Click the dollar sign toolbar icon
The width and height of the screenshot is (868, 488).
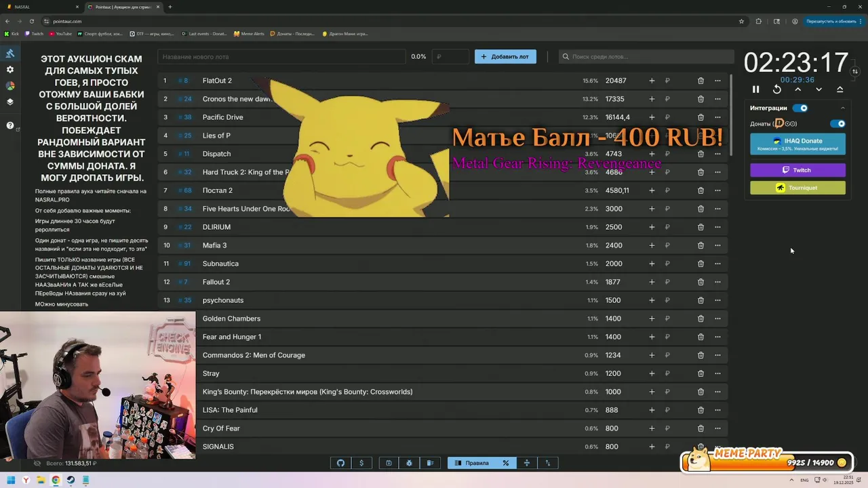tap(361, 463)
